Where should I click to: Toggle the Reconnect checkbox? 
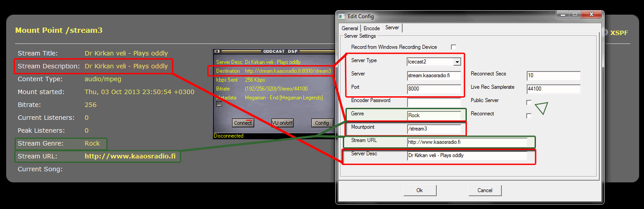point(529,116)
